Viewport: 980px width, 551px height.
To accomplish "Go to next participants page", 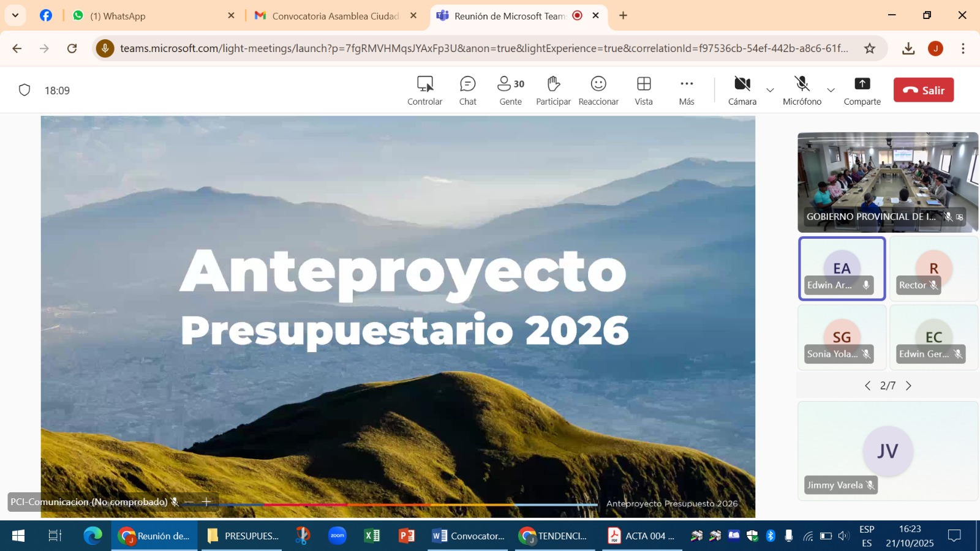I will pos(909,386).
